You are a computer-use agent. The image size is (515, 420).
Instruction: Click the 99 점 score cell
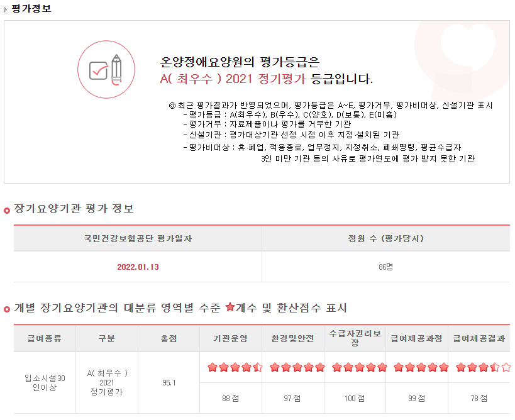417,399
